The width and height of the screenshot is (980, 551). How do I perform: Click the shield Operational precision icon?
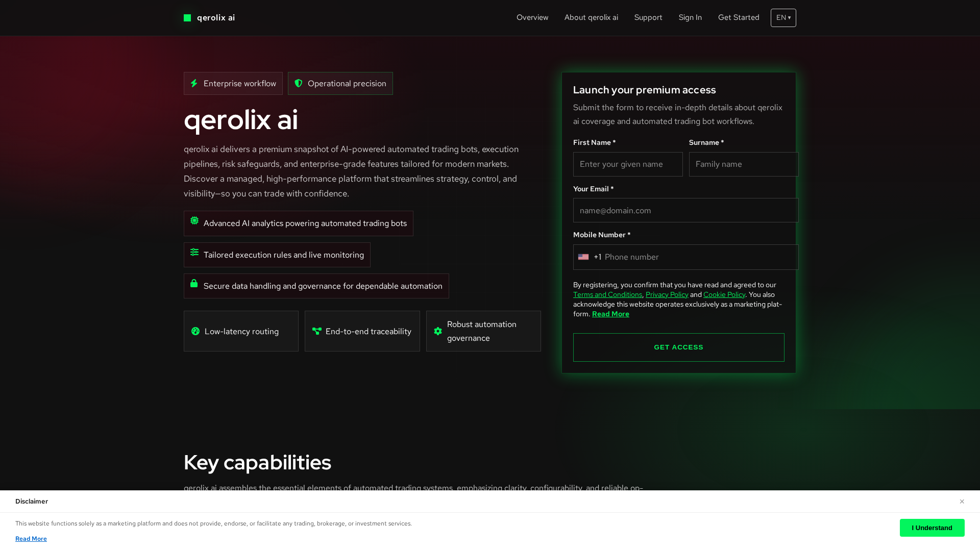299,83
